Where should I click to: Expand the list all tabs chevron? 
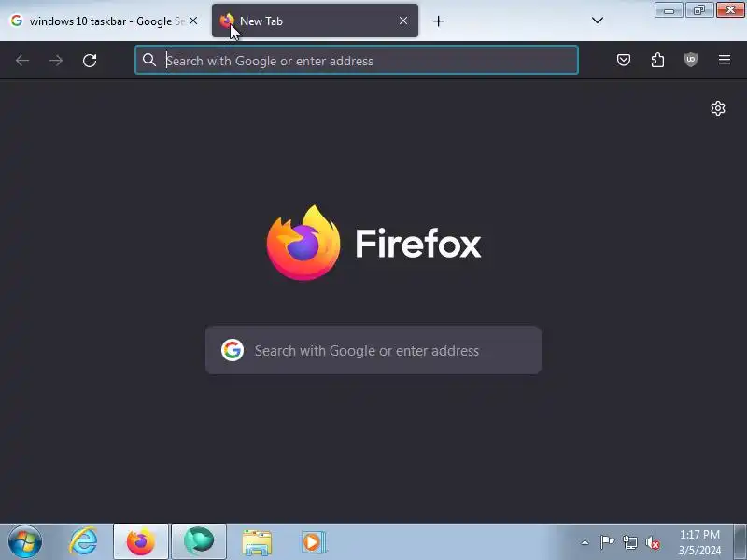597,21
